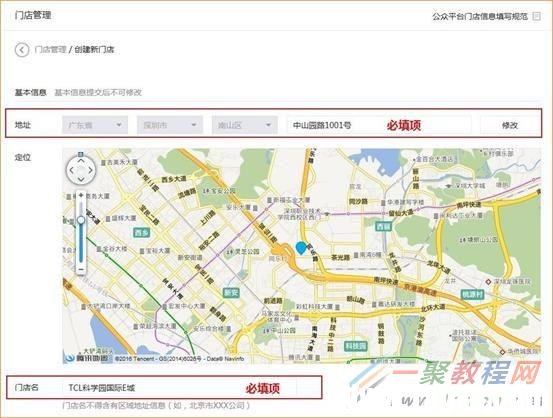Open 公众平台门店信息填写规范 link
The width and height of the screenshot is (553, 418).
coord(480,16)
